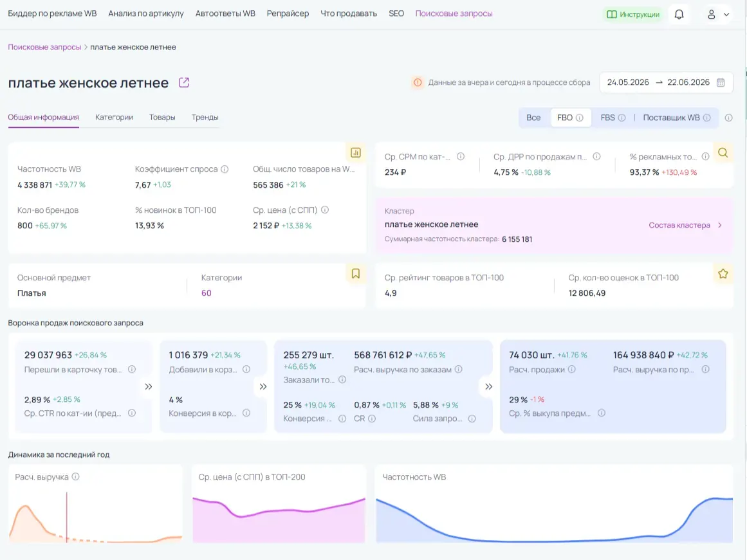Click the notifications bell icon
Image resolution: width=747 pixels, height=560 pixels.
click(x=679, y=14)
